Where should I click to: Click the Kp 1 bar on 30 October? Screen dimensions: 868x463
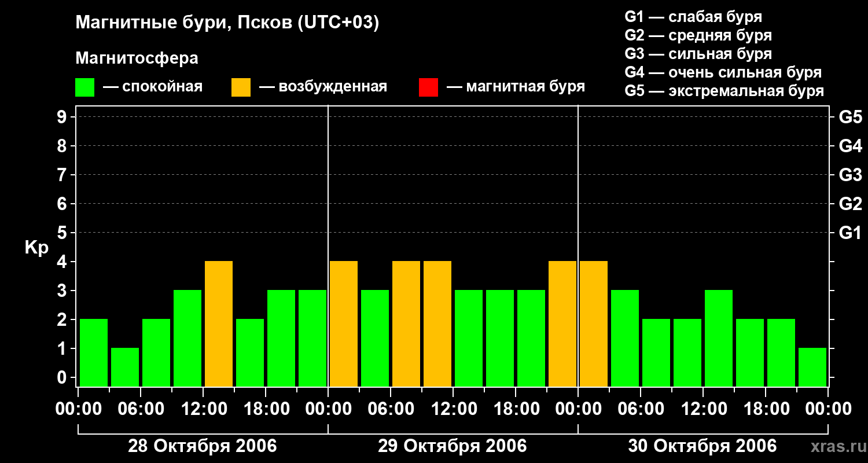point(812,367)
